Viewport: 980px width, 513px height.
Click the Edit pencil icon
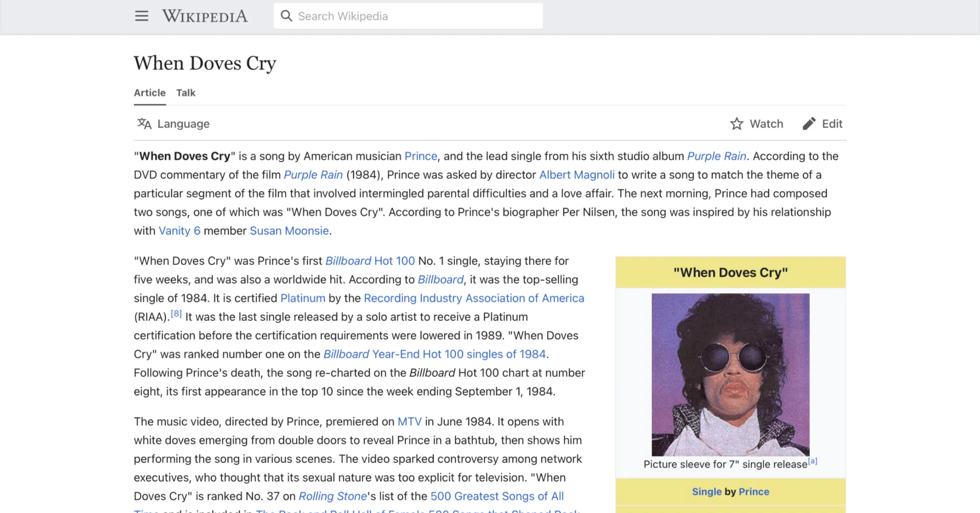809,124
